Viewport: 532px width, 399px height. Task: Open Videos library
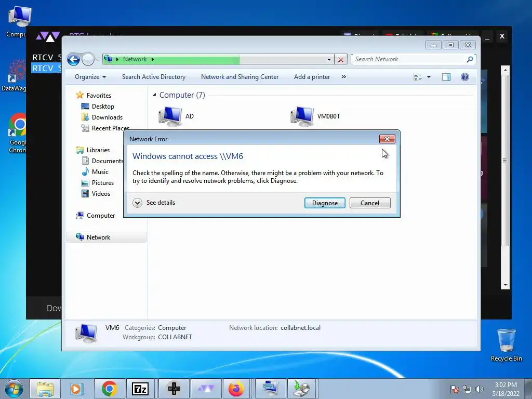point(101,193)
